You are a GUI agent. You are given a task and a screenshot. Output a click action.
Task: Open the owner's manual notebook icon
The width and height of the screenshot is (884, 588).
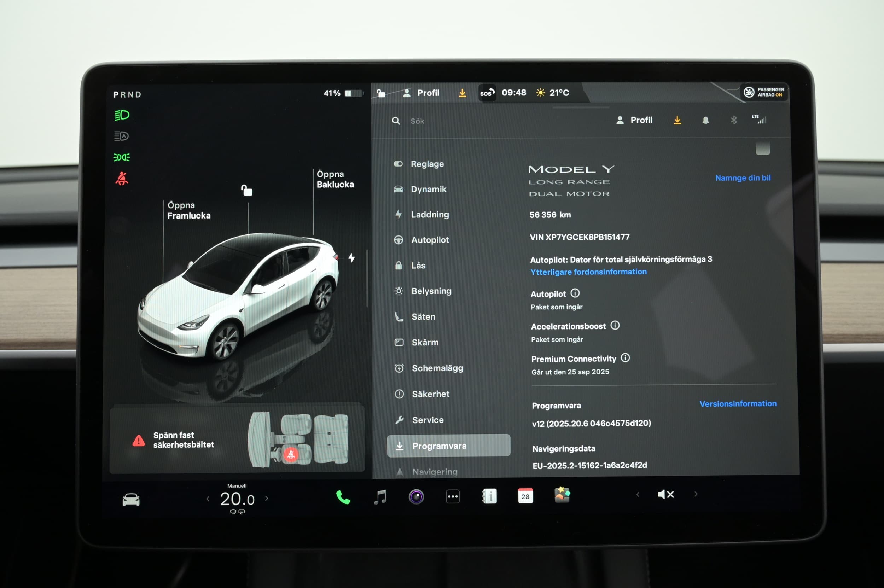[489, 496]
